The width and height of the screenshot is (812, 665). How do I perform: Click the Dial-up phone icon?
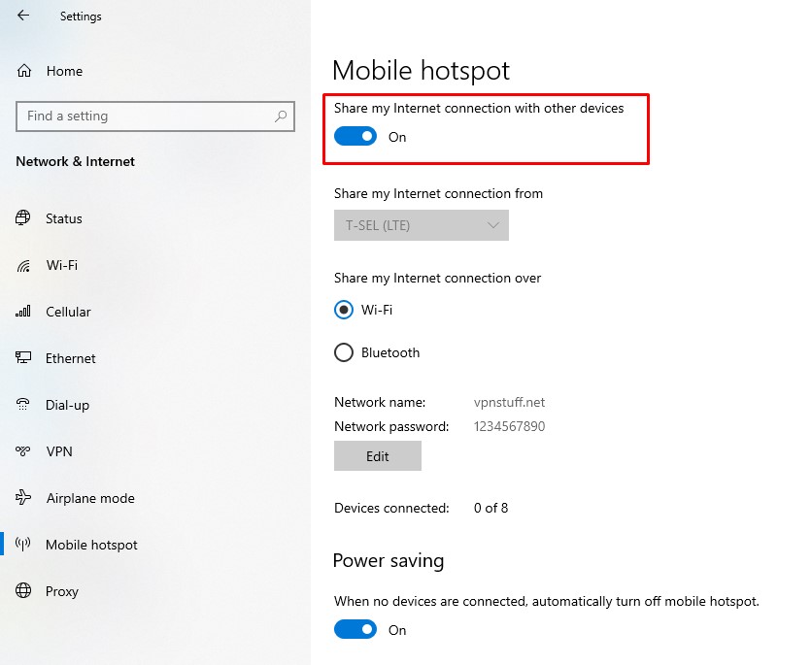coord(22,404)
